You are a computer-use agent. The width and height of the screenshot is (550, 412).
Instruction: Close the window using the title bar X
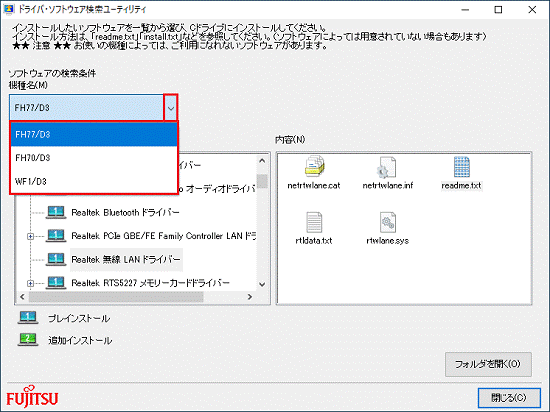coord(532,10)
